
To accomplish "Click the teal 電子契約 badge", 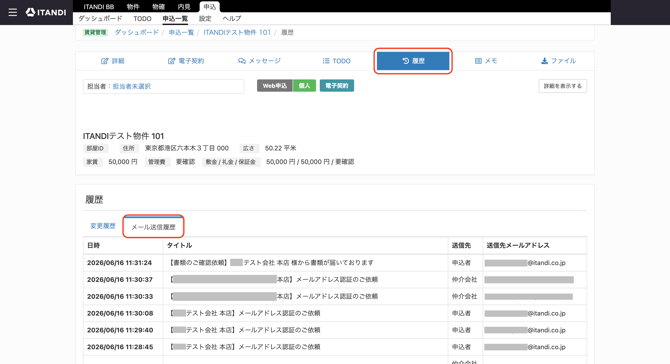I will (x=337, y=86).
